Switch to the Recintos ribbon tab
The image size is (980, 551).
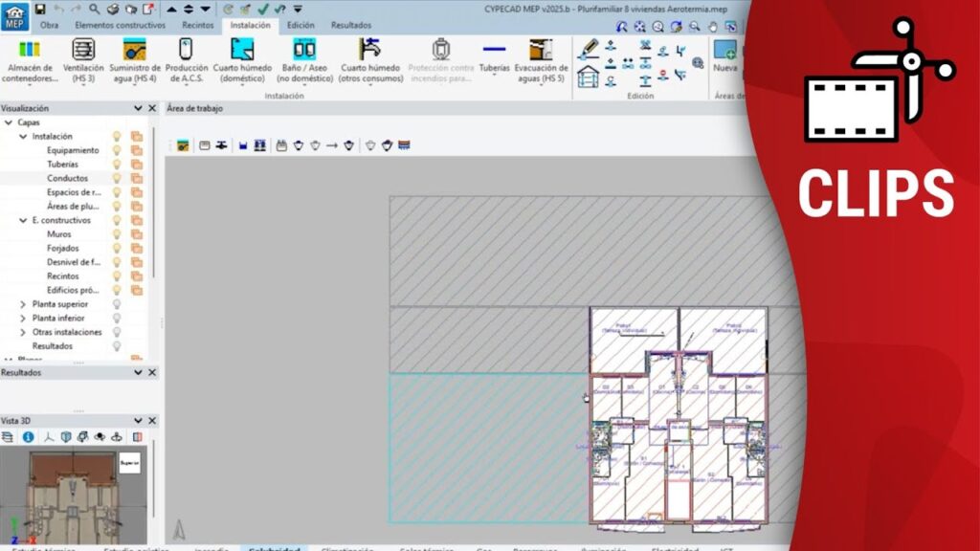pos(198,25)
